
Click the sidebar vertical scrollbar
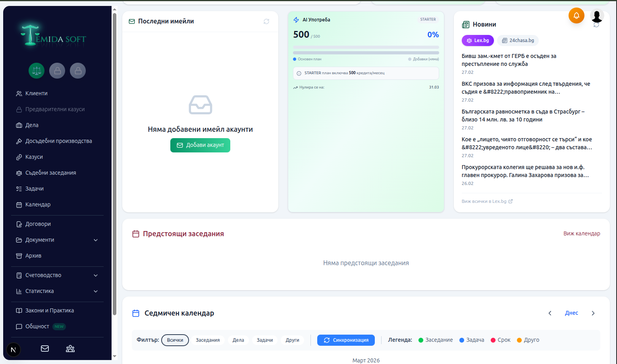point(114,164)
